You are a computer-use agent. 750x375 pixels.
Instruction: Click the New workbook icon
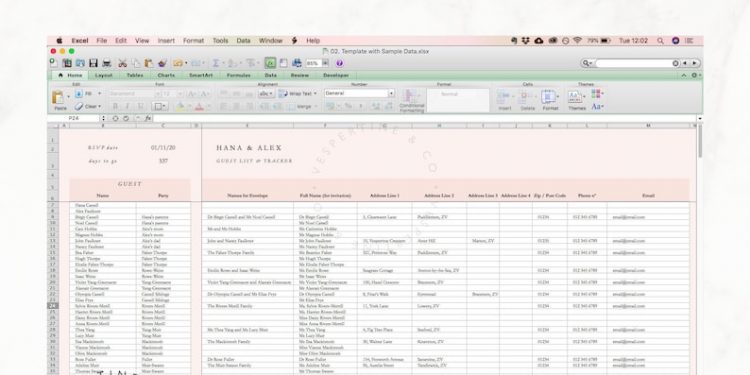(54, 63)
